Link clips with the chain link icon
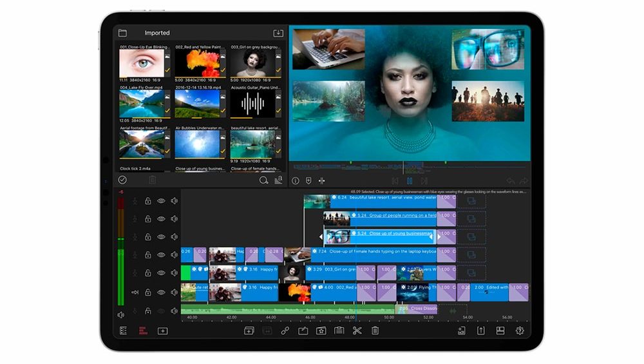Viewport: 644px width, 364px height. [285, 330]
